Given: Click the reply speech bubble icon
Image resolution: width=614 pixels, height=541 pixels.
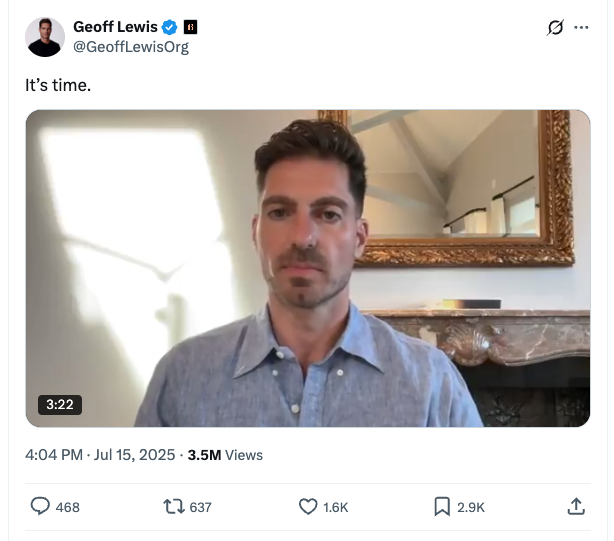Looking at the screenshot, I should click(41, 507).
